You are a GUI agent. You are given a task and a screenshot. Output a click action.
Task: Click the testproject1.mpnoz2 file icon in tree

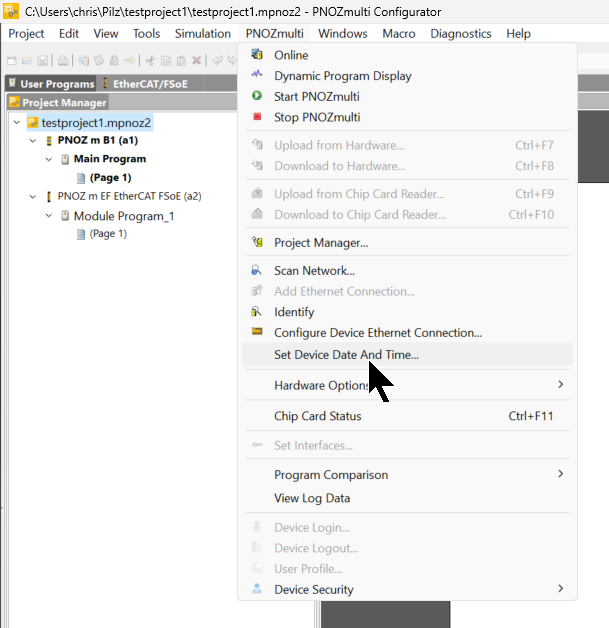tap(33, 123)
